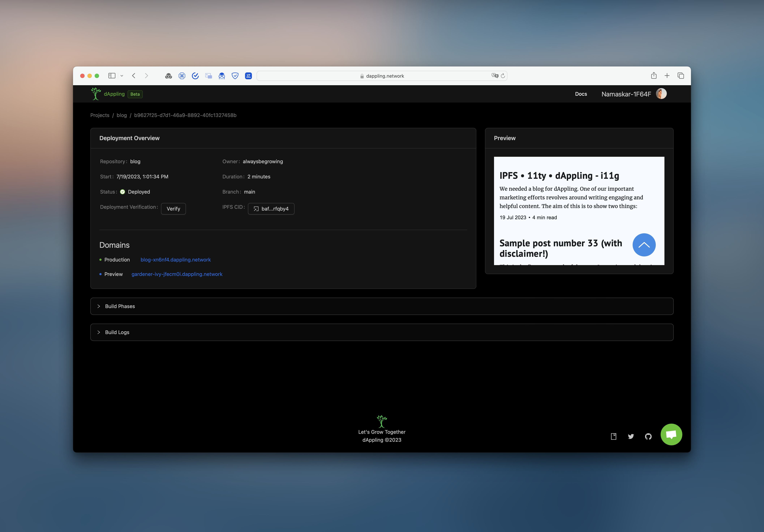Viewport: 764px width, 532px height.
Task: Go to Projects in breadcrumb
Action: coord(100,115)
